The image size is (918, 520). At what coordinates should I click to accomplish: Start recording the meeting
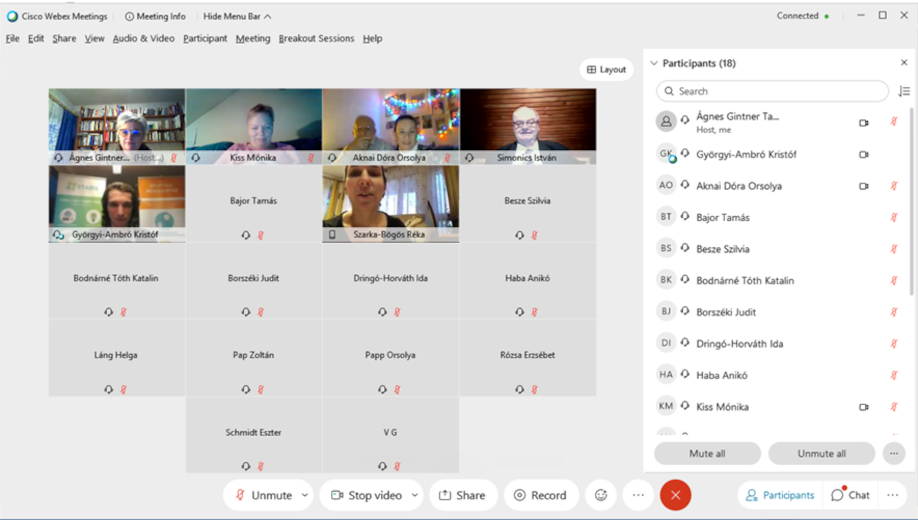pyautogui.click(x=541, y=495)
